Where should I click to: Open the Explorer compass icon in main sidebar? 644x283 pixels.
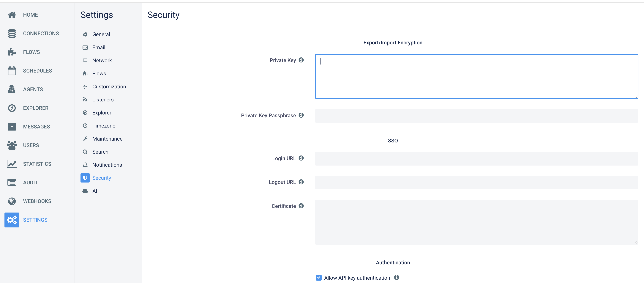tap(12, 108)
